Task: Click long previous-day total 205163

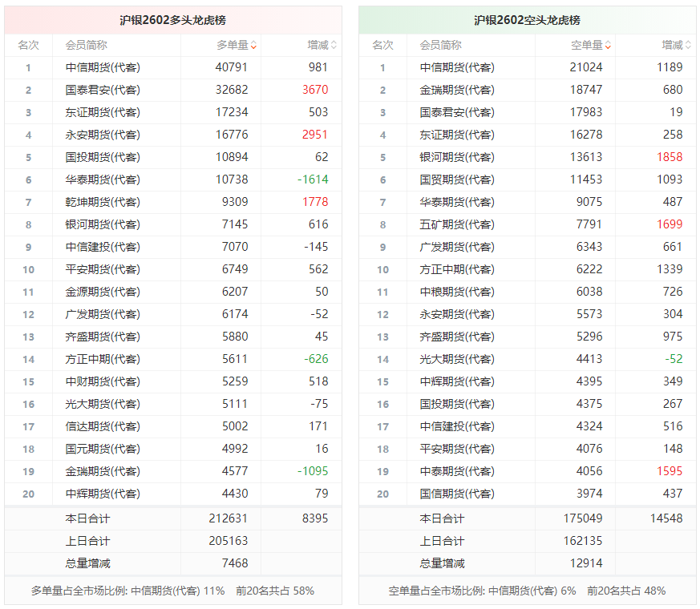Action: (x=229, y=541)
